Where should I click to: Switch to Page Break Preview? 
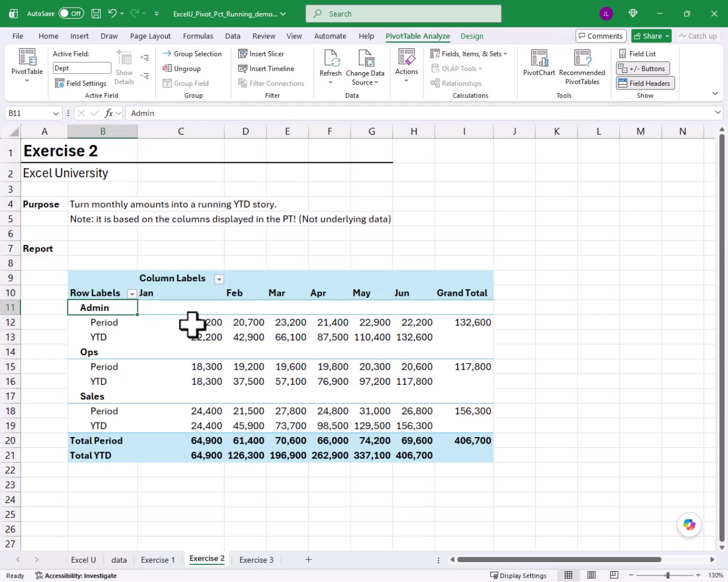point(614,576)
